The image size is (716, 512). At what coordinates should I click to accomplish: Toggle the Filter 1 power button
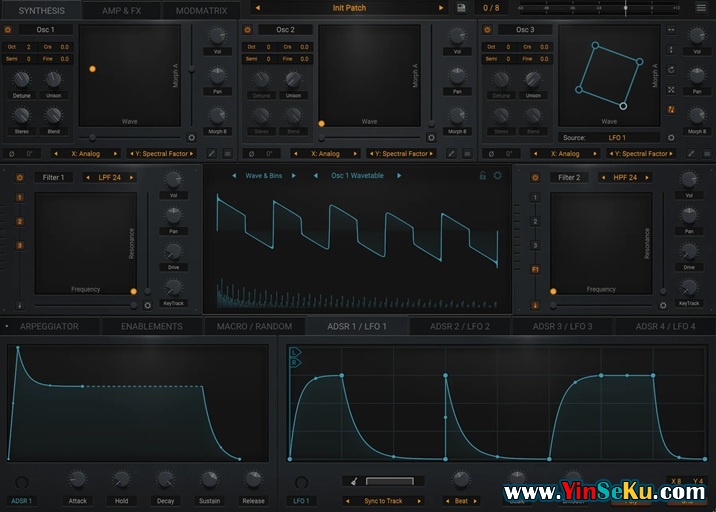19,177
